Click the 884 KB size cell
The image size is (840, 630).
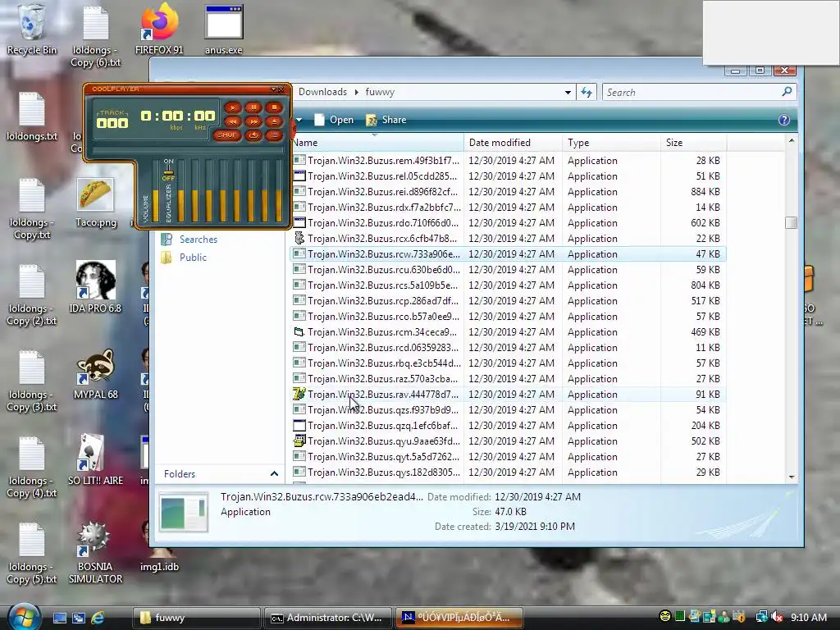click(705, 192)
